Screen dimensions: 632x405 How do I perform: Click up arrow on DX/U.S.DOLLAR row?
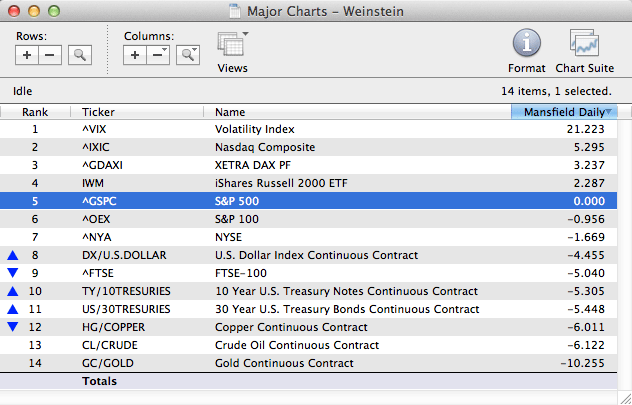click(x=13, y=255)
